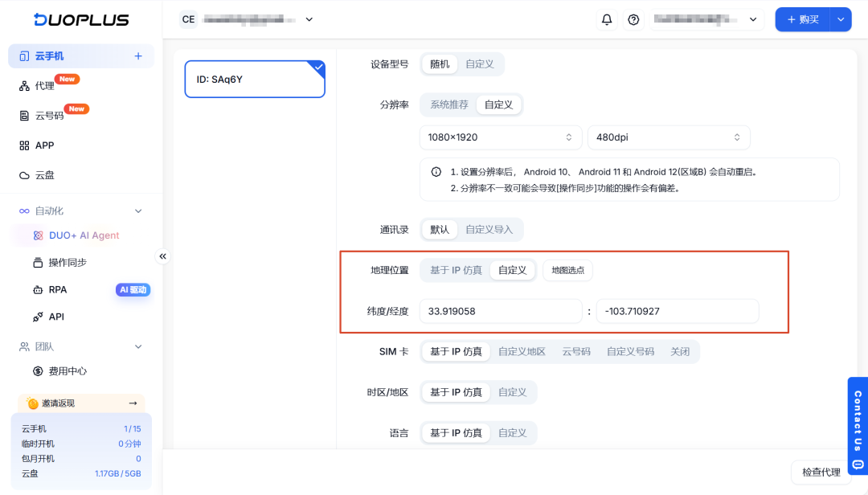Viewport: 868px width, 495px height.
Task: Select 系统推荐 for 分辨率
Action: (x=449, y=104)
